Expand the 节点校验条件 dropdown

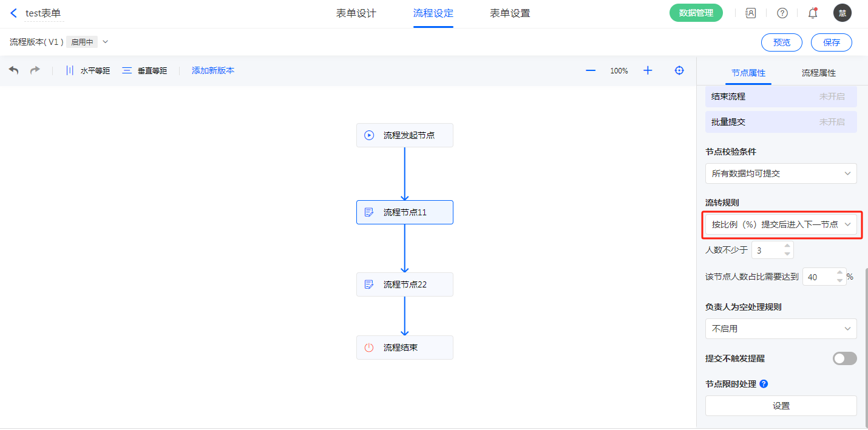point(781,173)
